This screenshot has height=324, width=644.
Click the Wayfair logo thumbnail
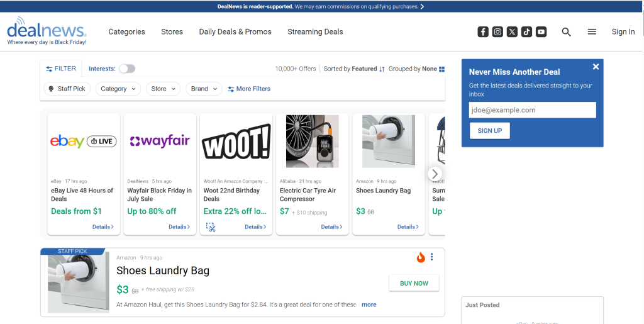(x=160, y=142)
